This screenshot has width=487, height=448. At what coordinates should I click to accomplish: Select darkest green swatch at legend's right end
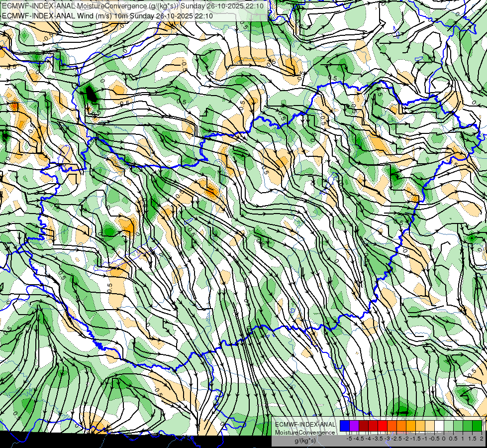click(477, 426)
